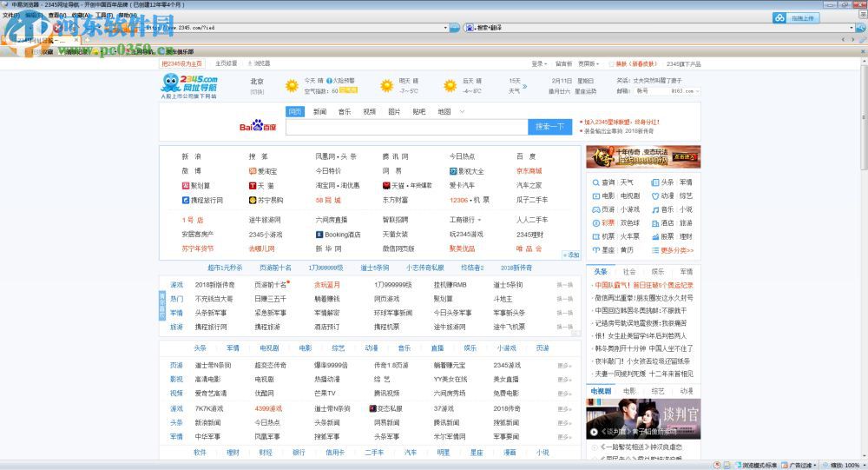
Task: Click the 换肤 skin option
Action: click(633, 63)
